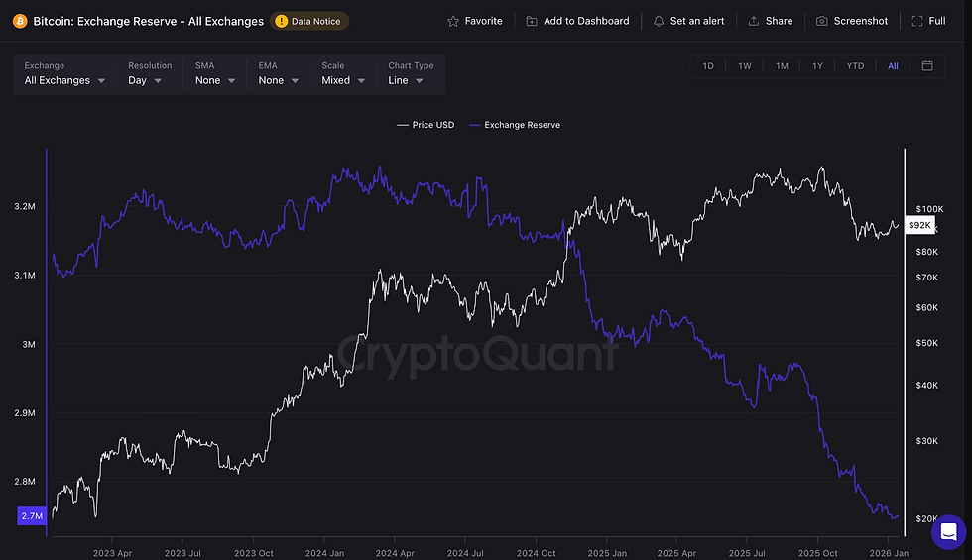Click the Share upload icon
972x560 pixels.
754,21
